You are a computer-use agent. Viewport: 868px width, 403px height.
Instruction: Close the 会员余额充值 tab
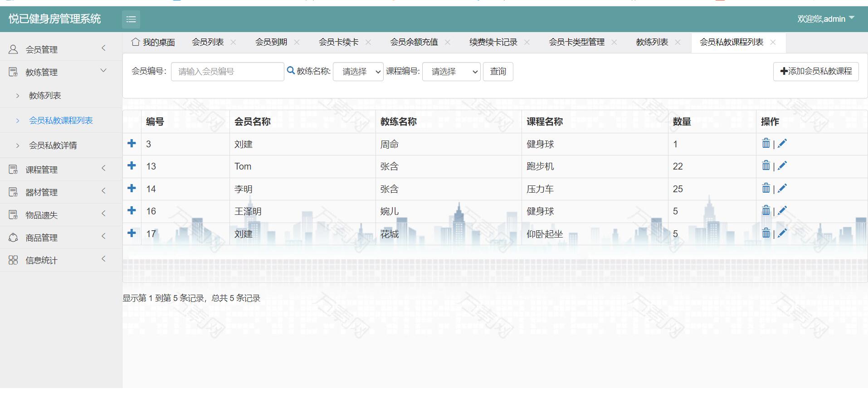click(x=448, y=42)
